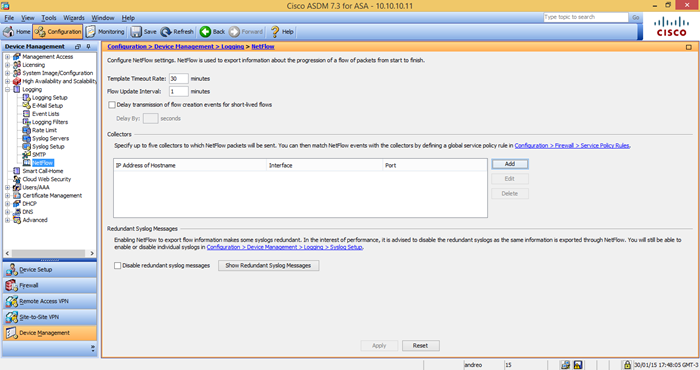Image resolution: width=700 pixels, height=370 pixels.
Task: Switch to Remote Access VPN pane
Action: (50, 301)
